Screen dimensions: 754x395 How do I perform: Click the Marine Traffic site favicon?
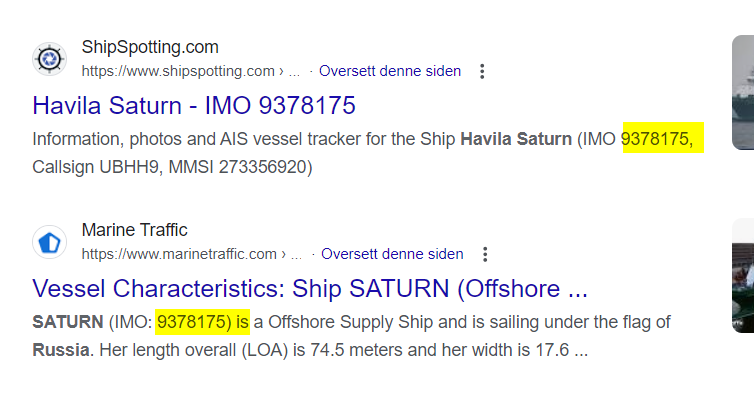[x=50, y=242]
